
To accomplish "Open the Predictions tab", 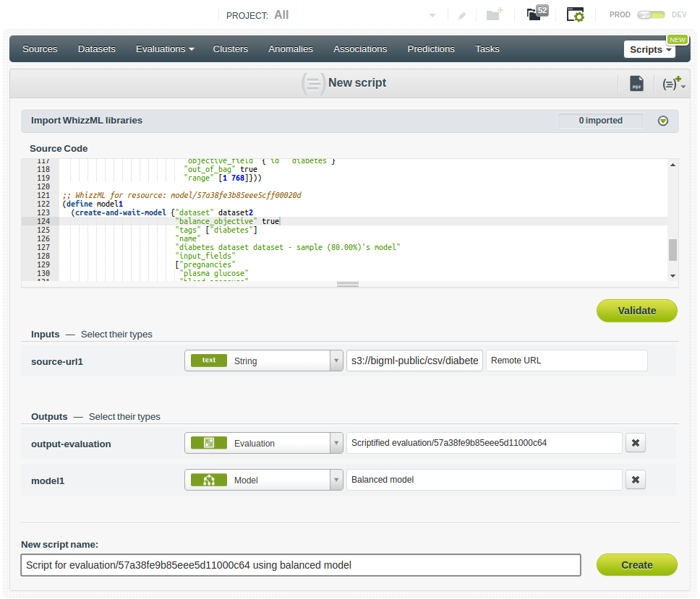I will point(431,48).
